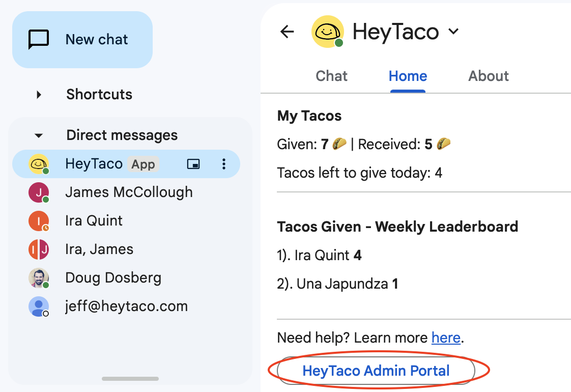Open the Ira, James group conversation
571x392 pixels.
pyautogui.click(x=126, y=249)
